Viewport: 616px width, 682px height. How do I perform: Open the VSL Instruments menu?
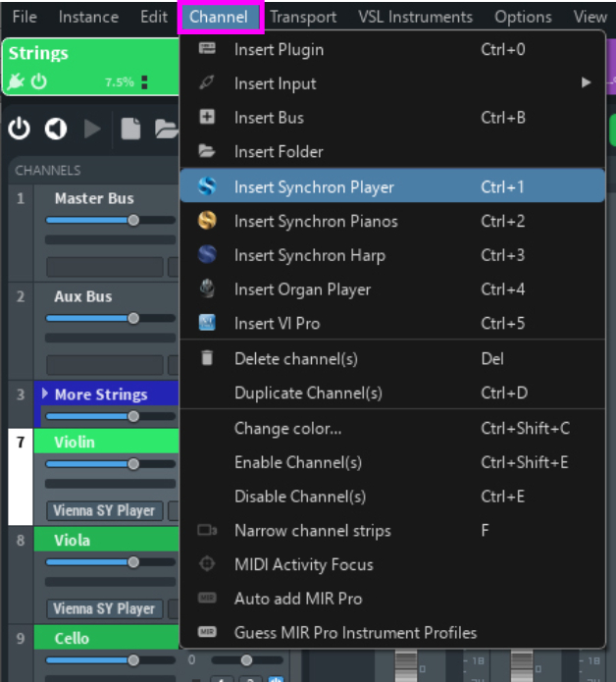click(x=415, y=17)
